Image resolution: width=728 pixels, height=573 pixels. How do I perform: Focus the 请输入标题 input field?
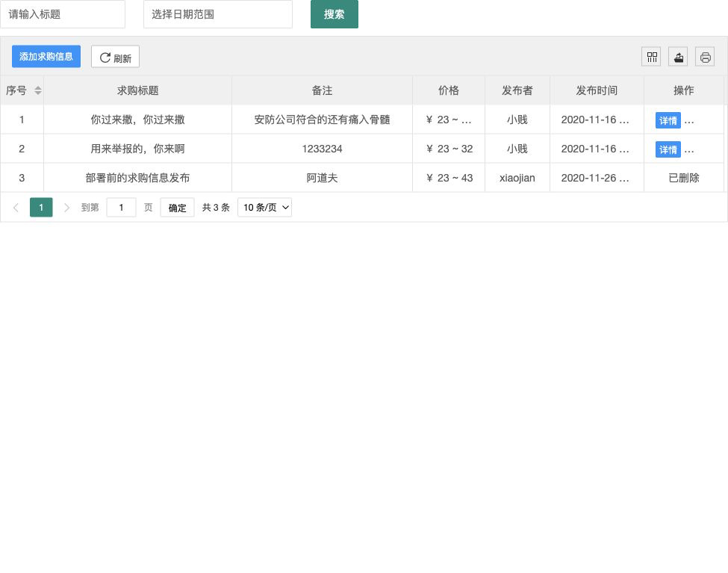(x=63, y=14)
